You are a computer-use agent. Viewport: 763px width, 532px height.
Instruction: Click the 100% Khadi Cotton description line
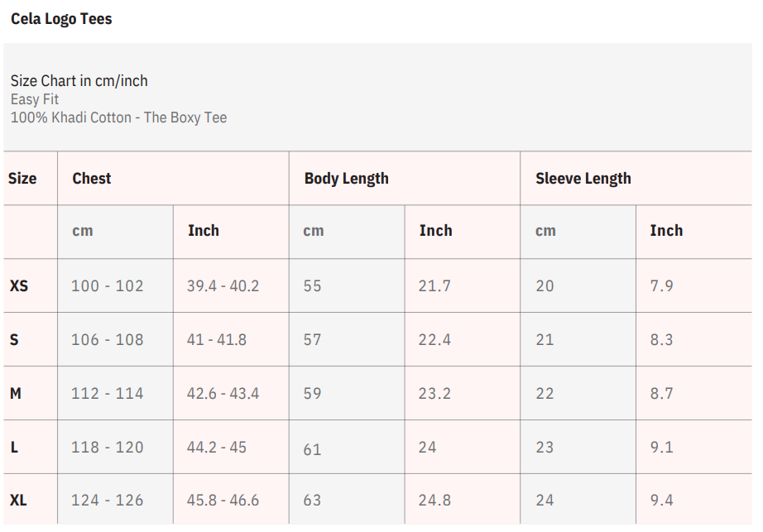coord(118,117)
